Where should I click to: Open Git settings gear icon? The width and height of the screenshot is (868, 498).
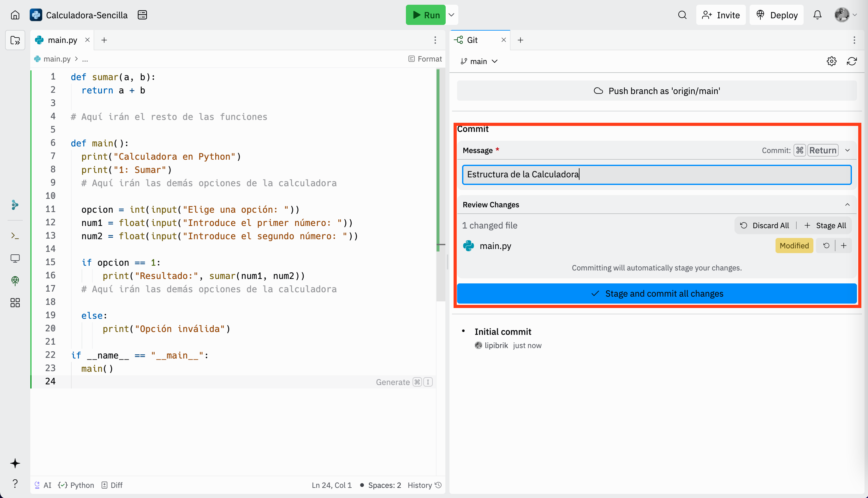[831, 61]
